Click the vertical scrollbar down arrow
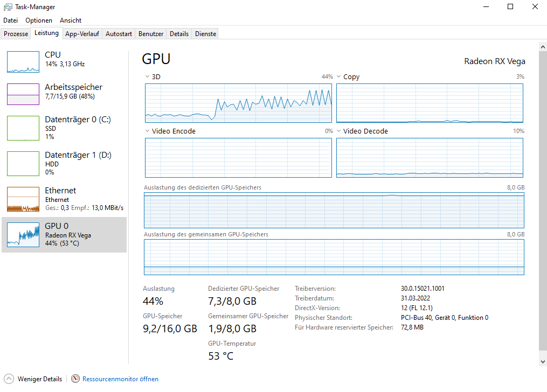The image size is (547, 392). coord(543,361)
